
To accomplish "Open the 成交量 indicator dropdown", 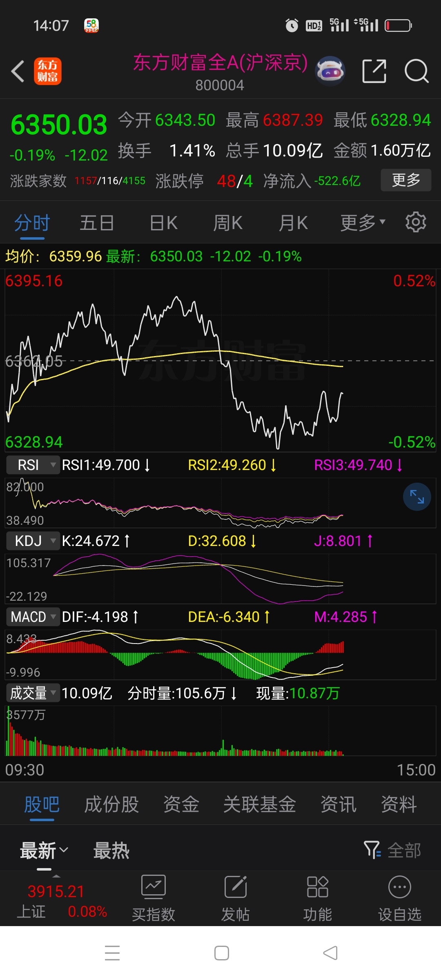I will point(33,693).
